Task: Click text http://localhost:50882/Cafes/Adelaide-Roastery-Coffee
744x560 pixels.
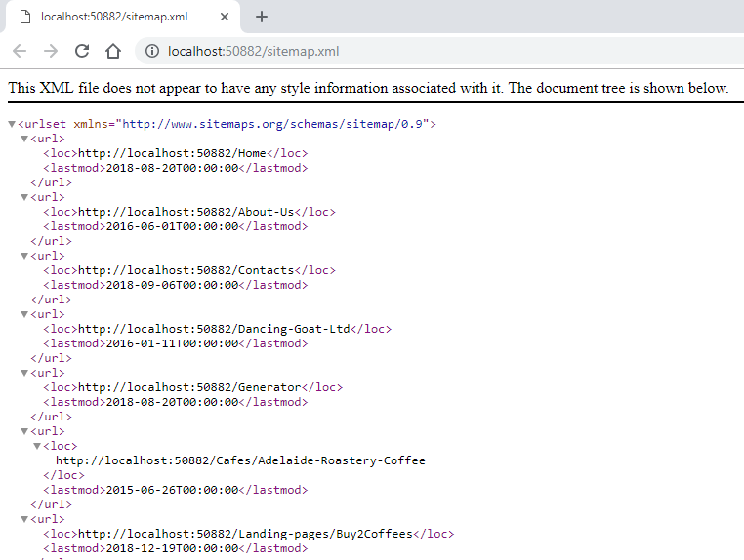Action: click(240, 460)
